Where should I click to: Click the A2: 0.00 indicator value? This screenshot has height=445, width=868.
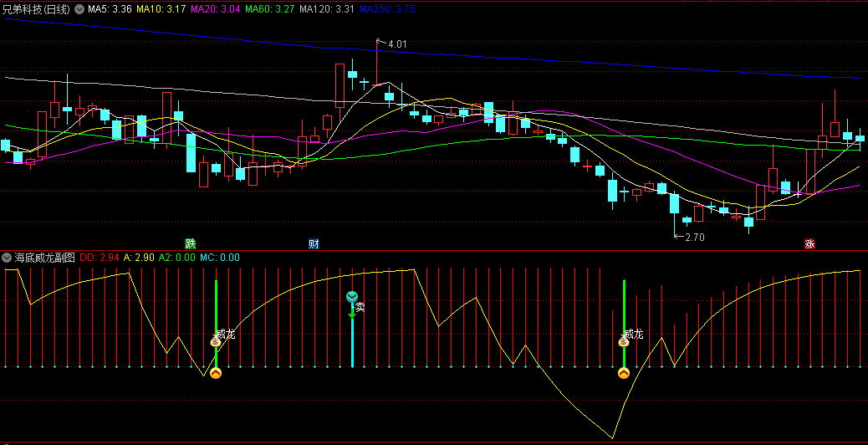point(177,258)
